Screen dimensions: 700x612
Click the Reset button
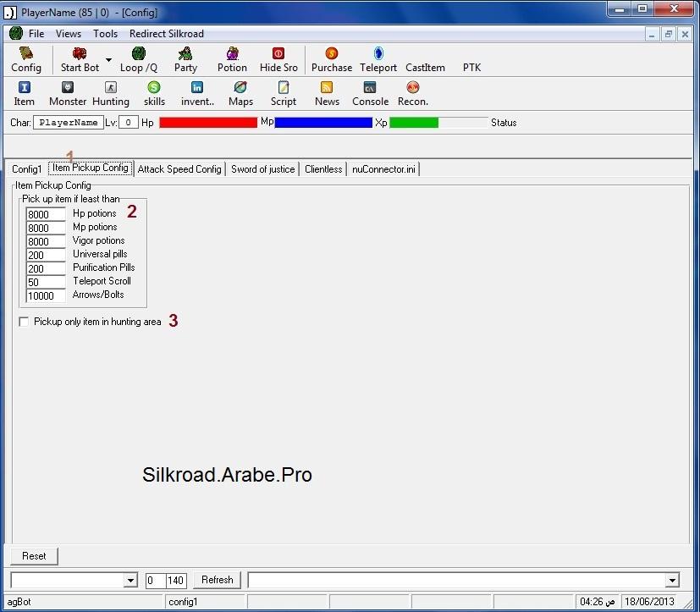click(34, 556)
